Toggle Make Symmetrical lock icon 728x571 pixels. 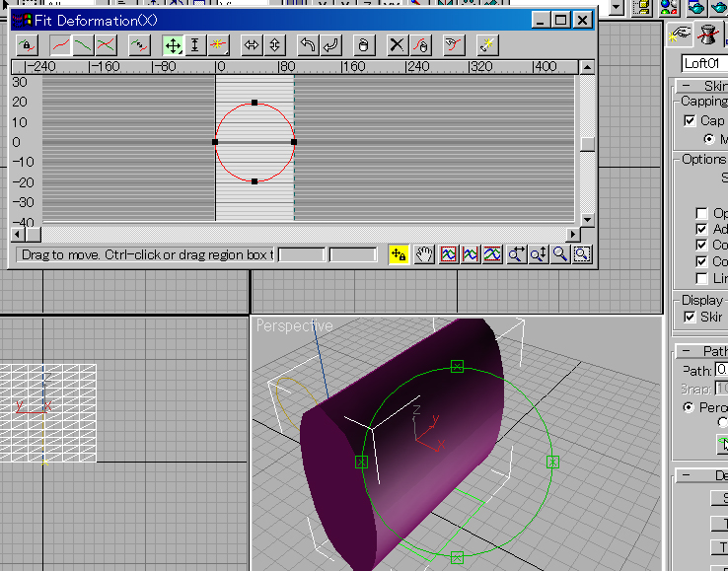[x=27, y=45]
